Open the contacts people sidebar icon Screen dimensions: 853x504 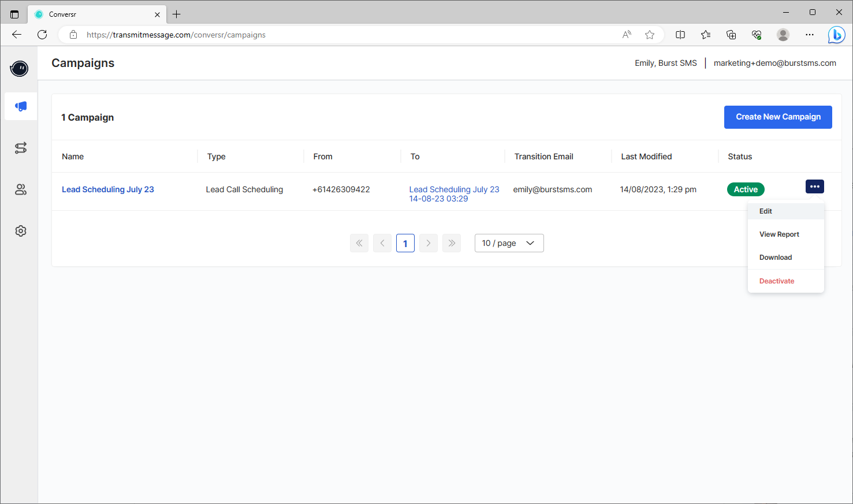[x=21, y=189]
